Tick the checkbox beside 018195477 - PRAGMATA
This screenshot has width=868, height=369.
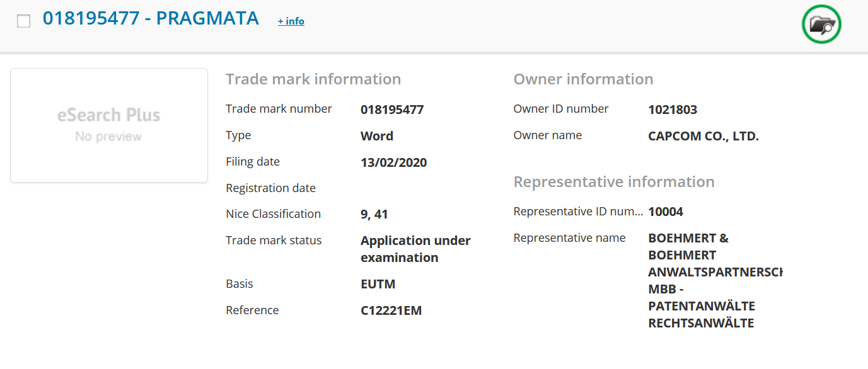pos(24,21)
